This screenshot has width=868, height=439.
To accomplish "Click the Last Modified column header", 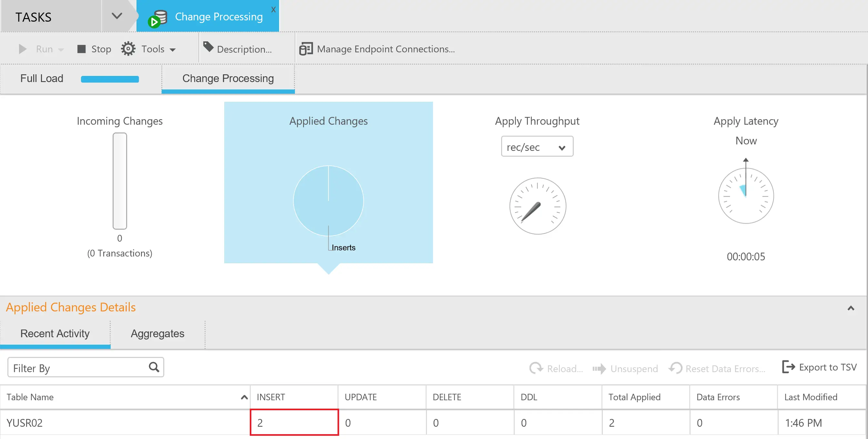I will click(822, 397).
